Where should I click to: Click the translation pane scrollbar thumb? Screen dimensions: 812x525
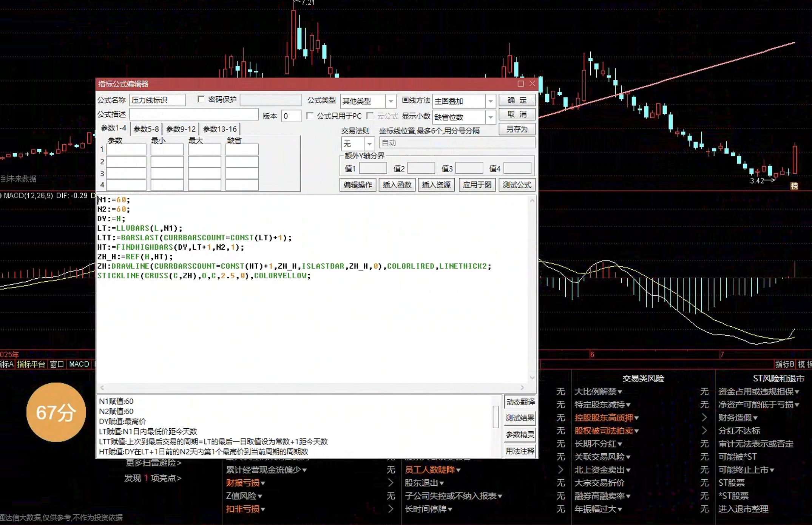[x=496, y=417]
